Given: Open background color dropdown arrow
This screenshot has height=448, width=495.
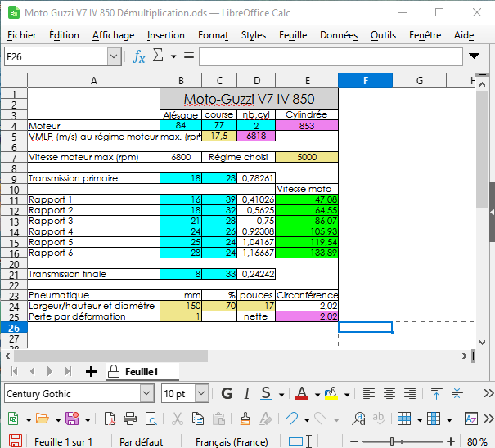Looking at the screenshot, I should 347,394.
